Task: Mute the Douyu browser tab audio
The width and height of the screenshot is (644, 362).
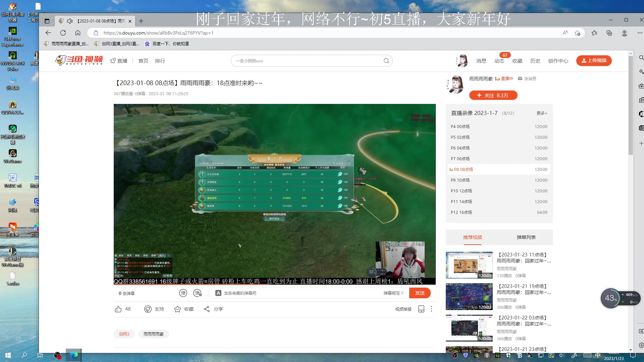Action: click(70, 21)
